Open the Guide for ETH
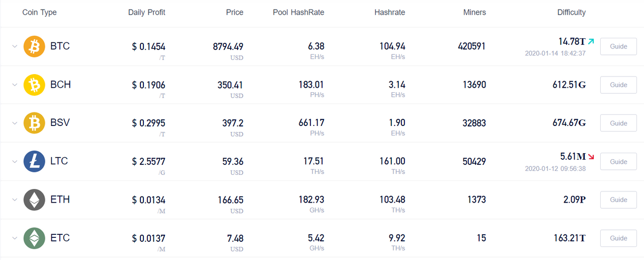Image resolution: width=644 pixels, height=260 pixels. coord(618,200)
